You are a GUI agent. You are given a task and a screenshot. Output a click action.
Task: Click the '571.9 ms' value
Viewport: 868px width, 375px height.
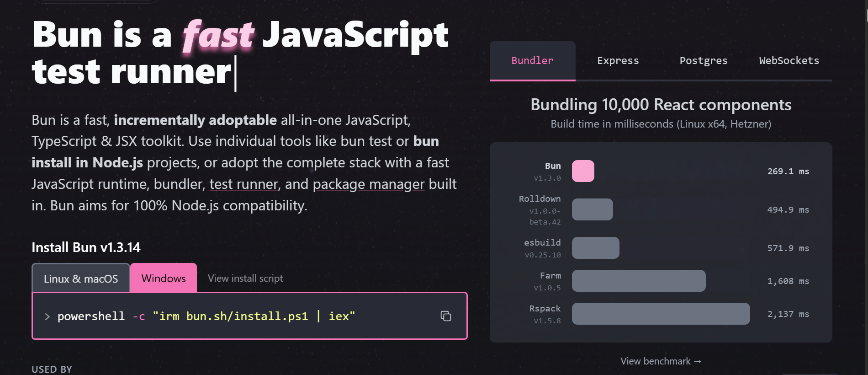(x=788, y=248)
